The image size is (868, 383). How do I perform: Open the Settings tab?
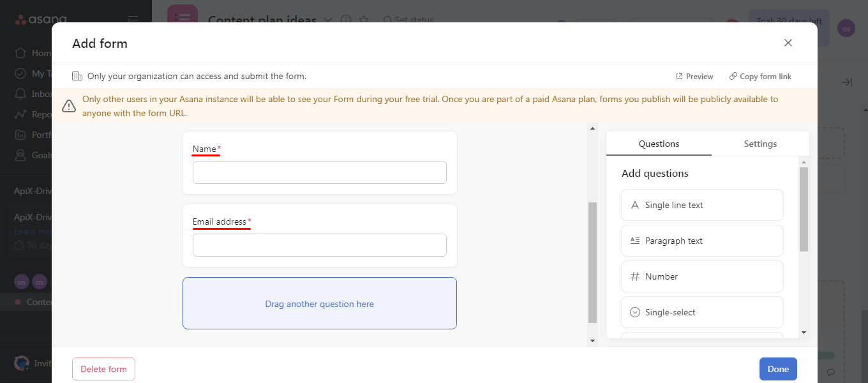(x=760, y=144)
